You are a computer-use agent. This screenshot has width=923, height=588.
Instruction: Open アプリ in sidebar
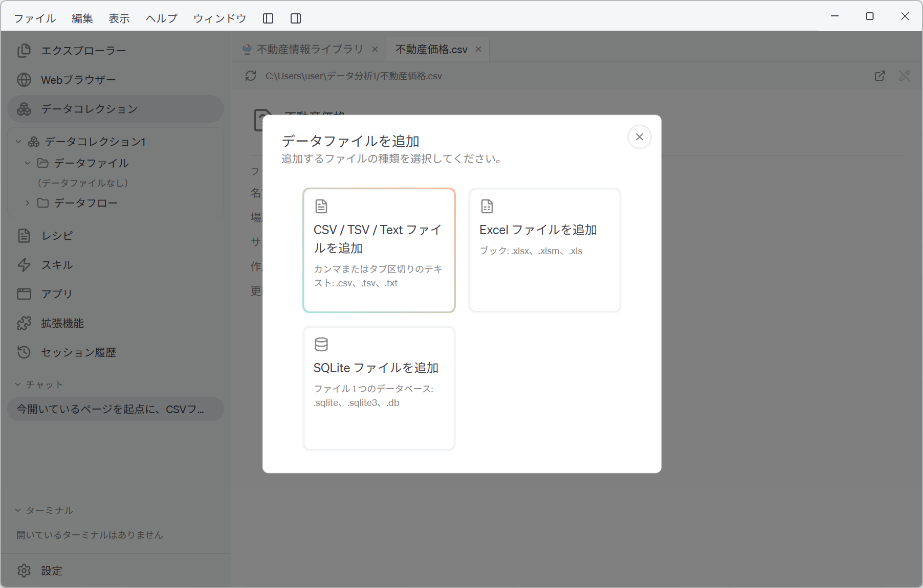pos(116,294)
